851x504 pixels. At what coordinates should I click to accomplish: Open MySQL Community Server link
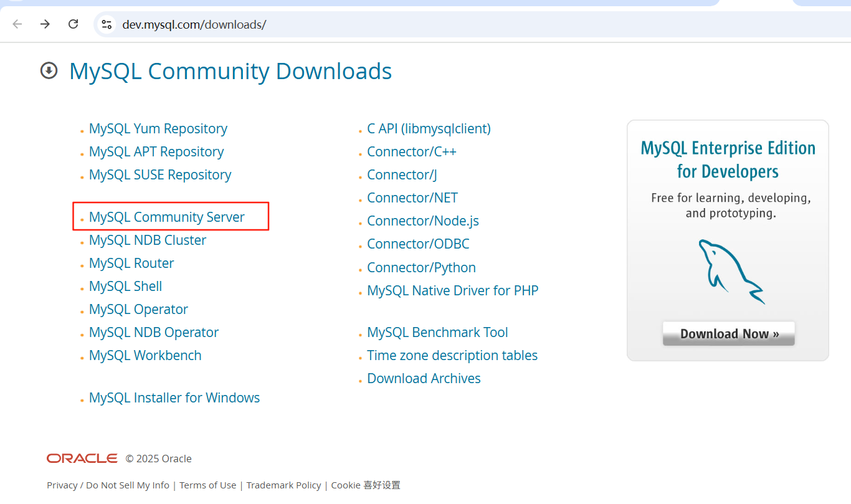pyautogui.click(x=167, y=217)
